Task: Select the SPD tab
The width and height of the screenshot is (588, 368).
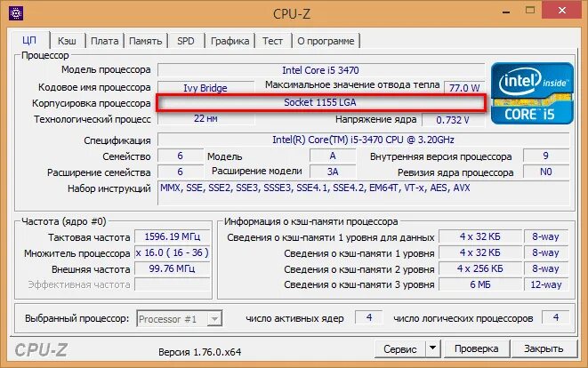Action: point(186,41)
